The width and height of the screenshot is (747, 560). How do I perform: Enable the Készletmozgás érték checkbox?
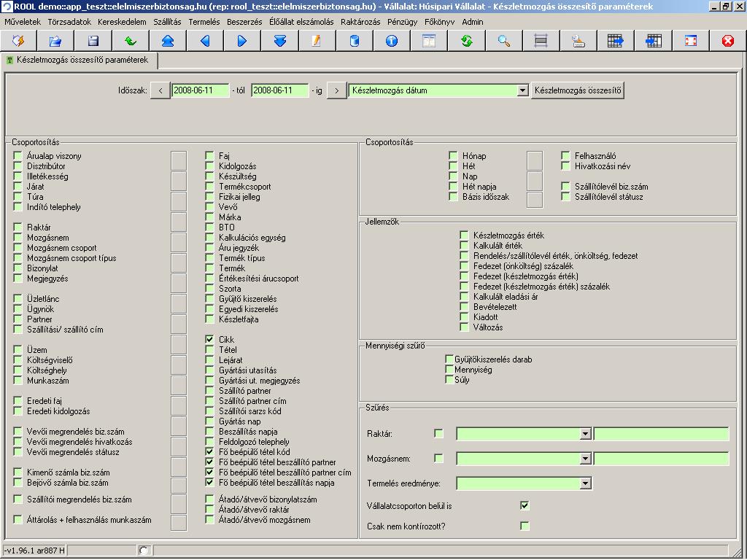click(x=464, y=236)
